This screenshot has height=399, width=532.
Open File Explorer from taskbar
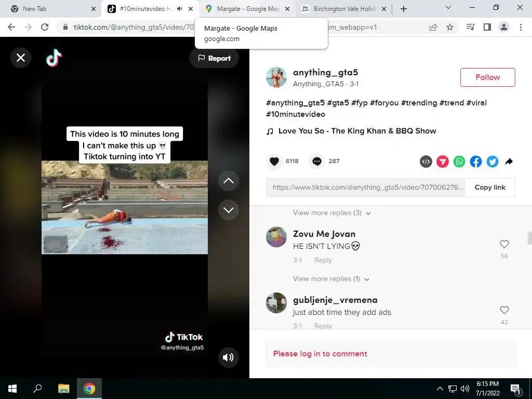coord(63,389)
